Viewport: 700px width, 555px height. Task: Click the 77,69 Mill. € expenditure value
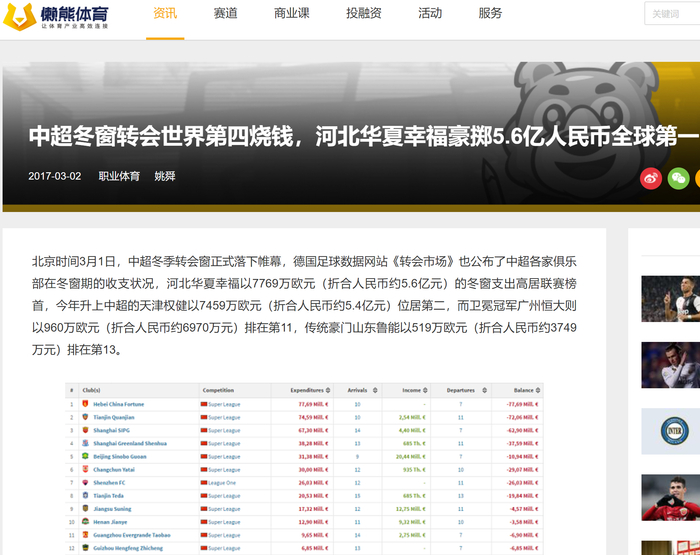[313, 404]
